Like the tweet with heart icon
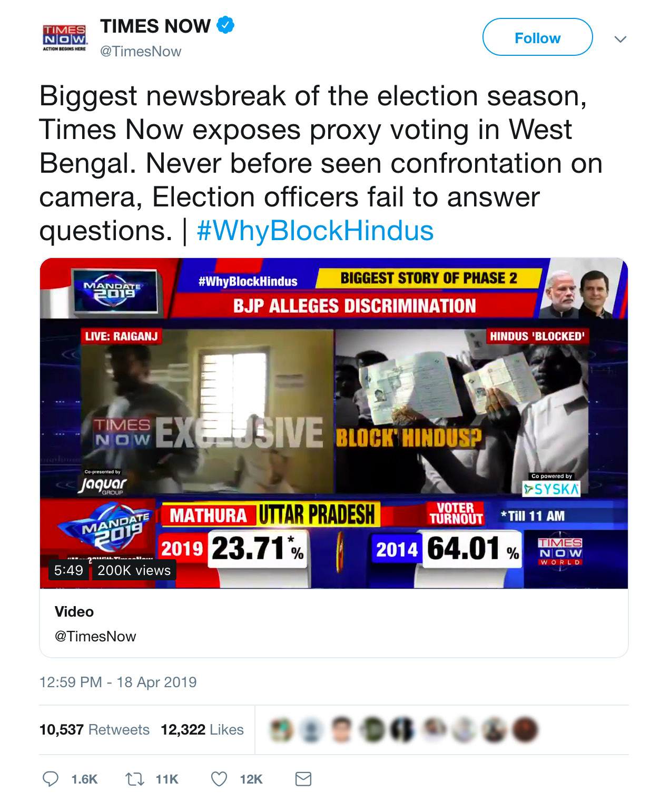Image resolution: width=670 pixels, height=812 pixels. (219, 779)
